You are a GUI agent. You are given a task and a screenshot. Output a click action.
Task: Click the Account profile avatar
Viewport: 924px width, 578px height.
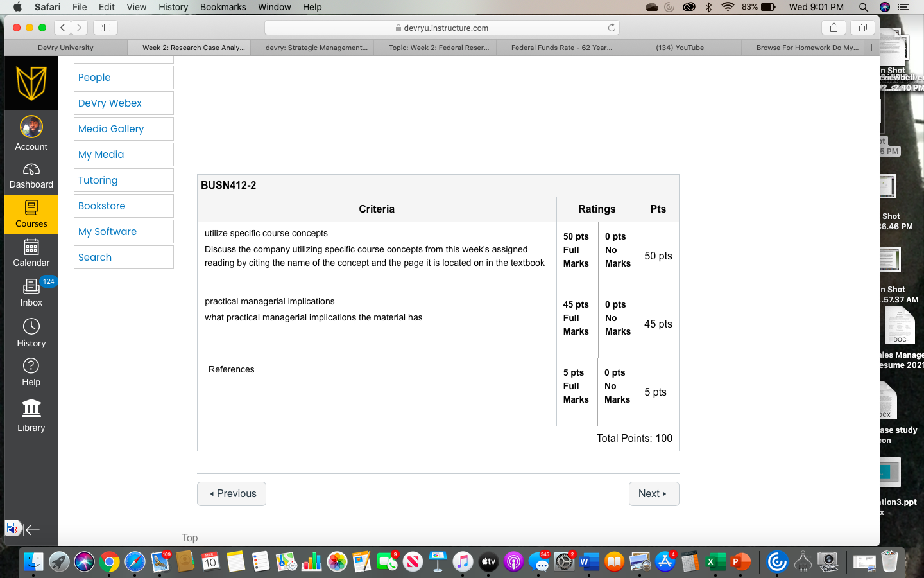tap(31, 127)
